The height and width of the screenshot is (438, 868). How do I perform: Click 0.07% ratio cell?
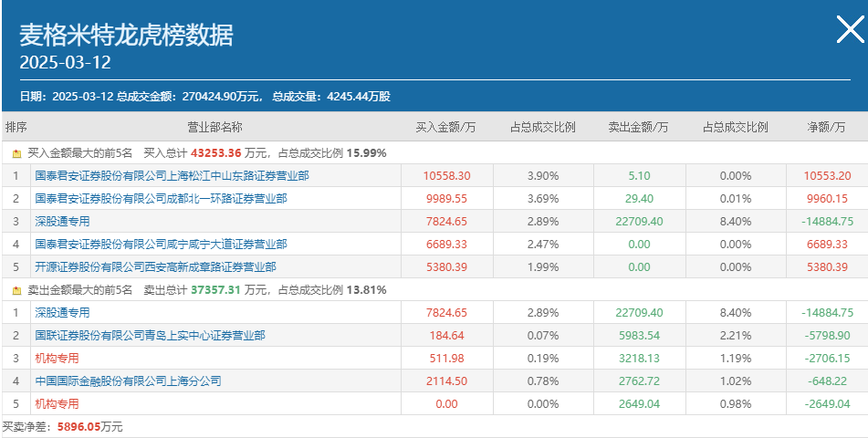(x=543, y=336)
